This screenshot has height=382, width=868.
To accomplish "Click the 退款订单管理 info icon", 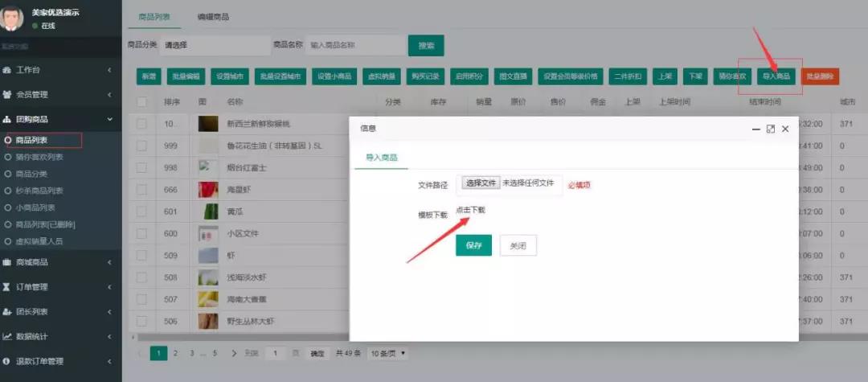I will [x=7, y=361].
